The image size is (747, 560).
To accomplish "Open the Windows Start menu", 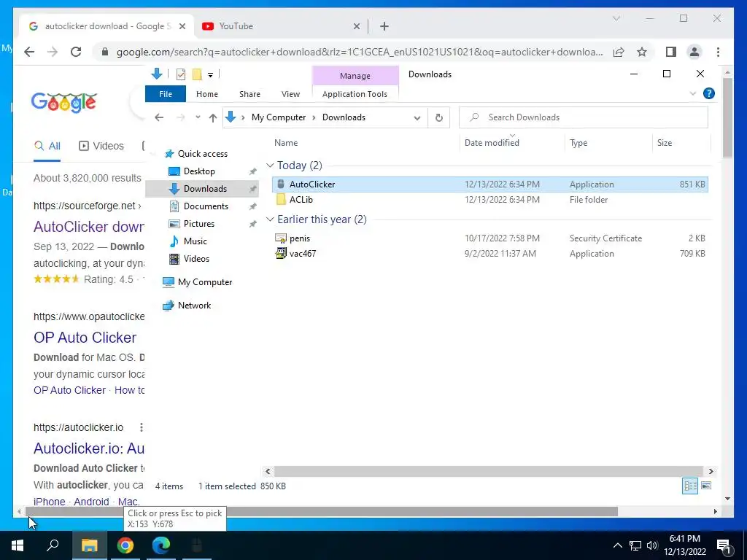I will (x=18, y=545).
